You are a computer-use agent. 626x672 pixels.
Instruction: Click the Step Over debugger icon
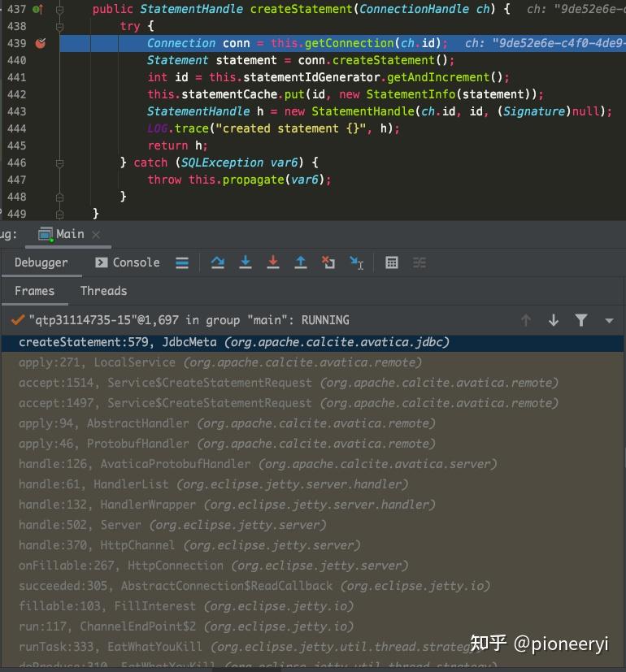tap(218, 262)
